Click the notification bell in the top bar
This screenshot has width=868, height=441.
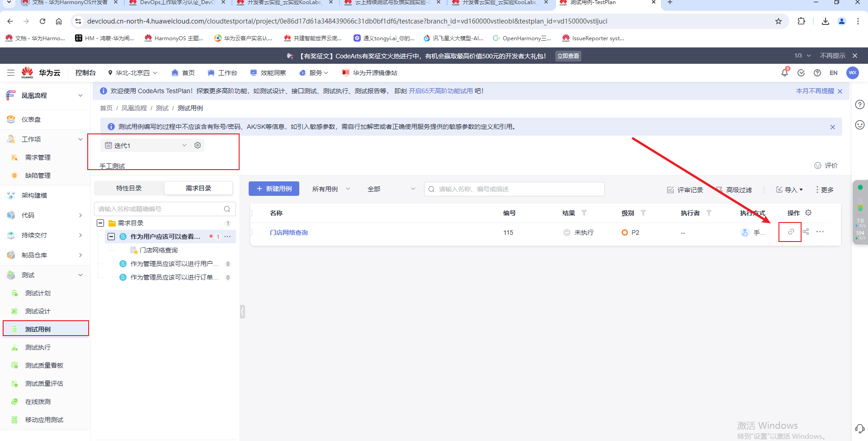click(784, 72)
